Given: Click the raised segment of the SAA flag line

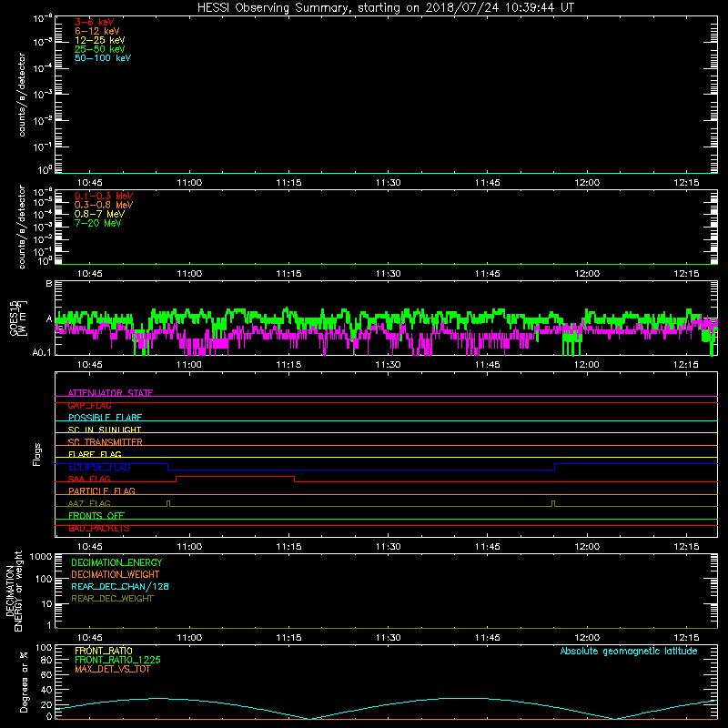Looking at the screenshot, I should (235, 476).
